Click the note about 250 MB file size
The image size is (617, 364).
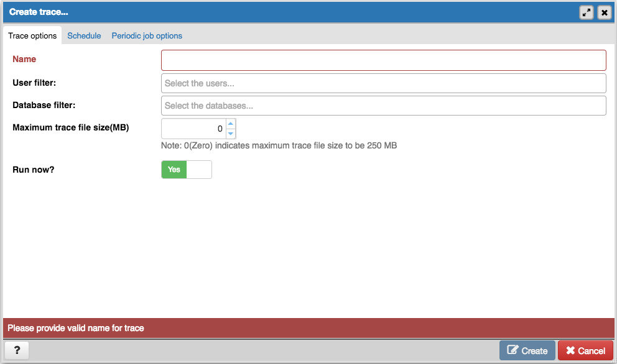coord(279,146)
